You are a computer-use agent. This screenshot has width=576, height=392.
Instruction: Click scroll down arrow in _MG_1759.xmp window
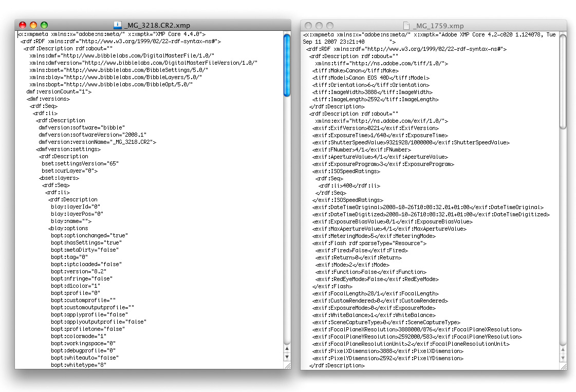click(563, 358)
